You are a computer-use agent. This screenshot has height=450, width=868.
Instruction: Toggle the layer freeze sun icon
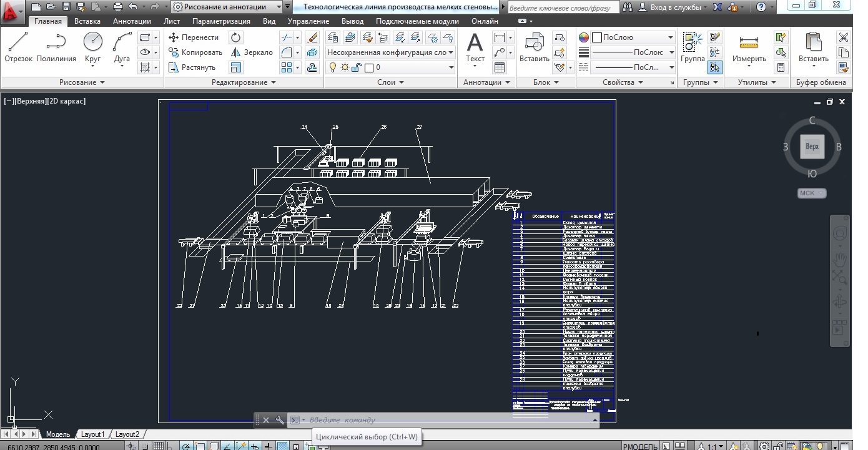pyautogui.click(x=344, y=67)
